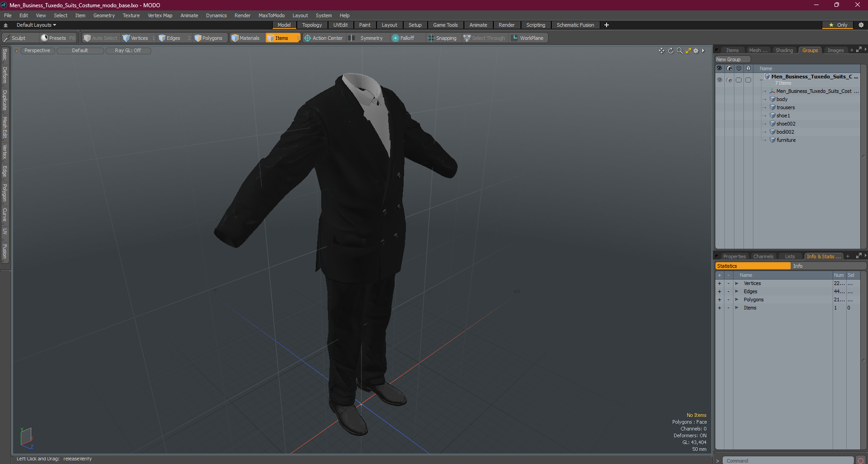Screen dimensions: 868x464
Task: Open viewport settings gear
Action: 696,51
